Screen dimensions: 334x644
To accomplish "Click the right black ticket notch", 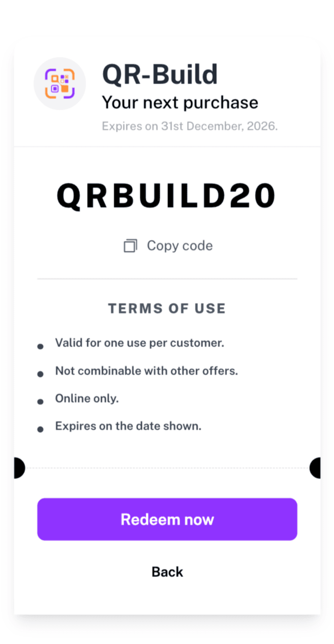I will [315, 468].
